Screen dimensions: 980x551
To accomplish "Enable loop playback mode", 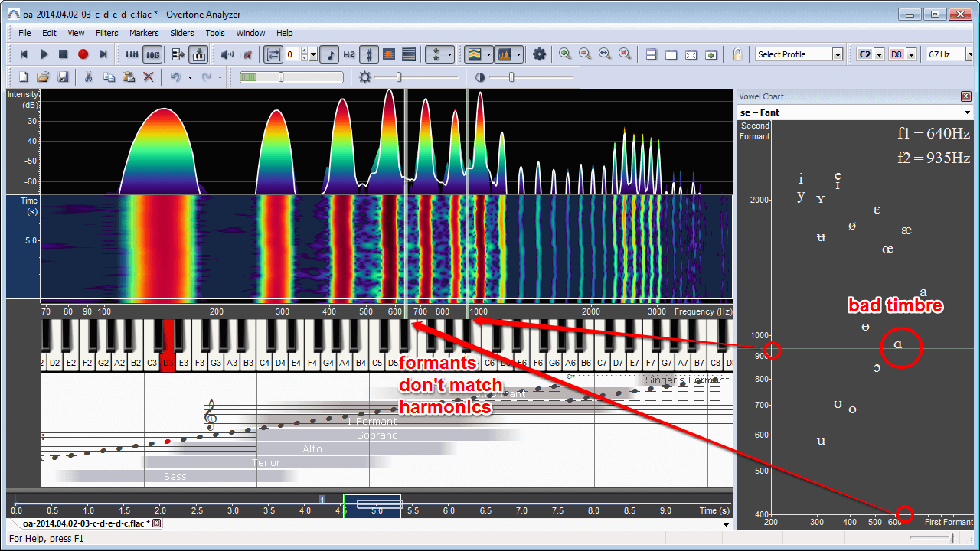I will point(275,54).
